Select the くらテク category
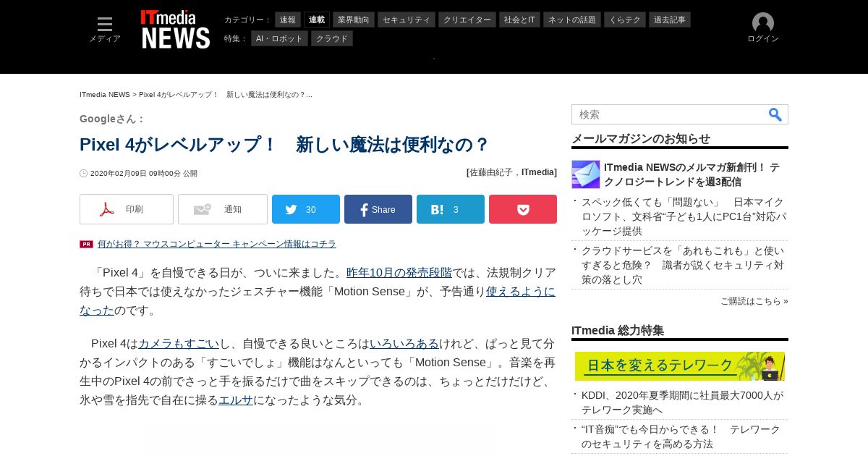Image resolution: width=868 pixels, height=456 pixels. (625, 20)
